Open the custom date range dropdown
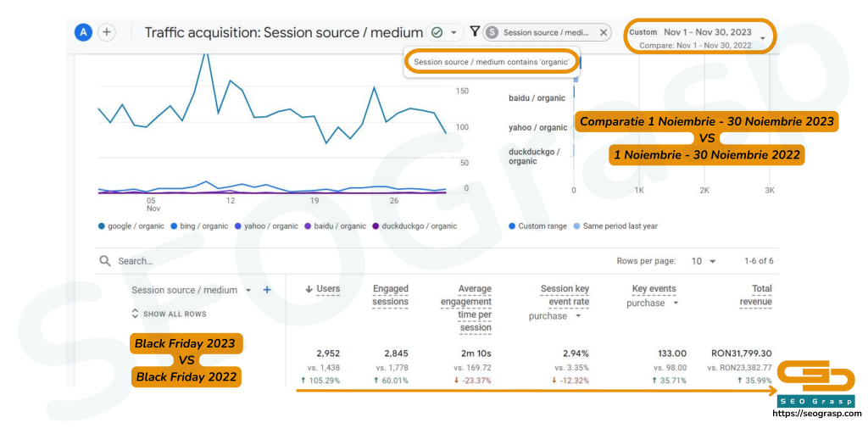 [x=763, y=38]
